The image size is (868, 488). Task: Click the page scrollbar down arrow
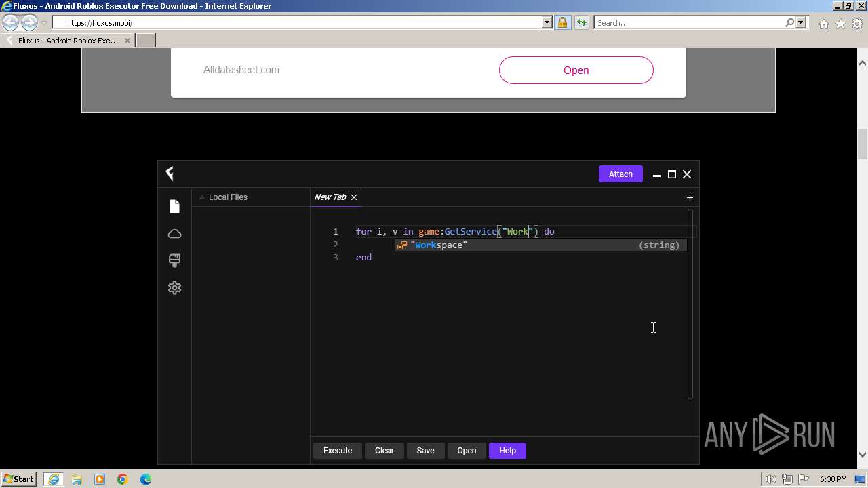(863, 455)
